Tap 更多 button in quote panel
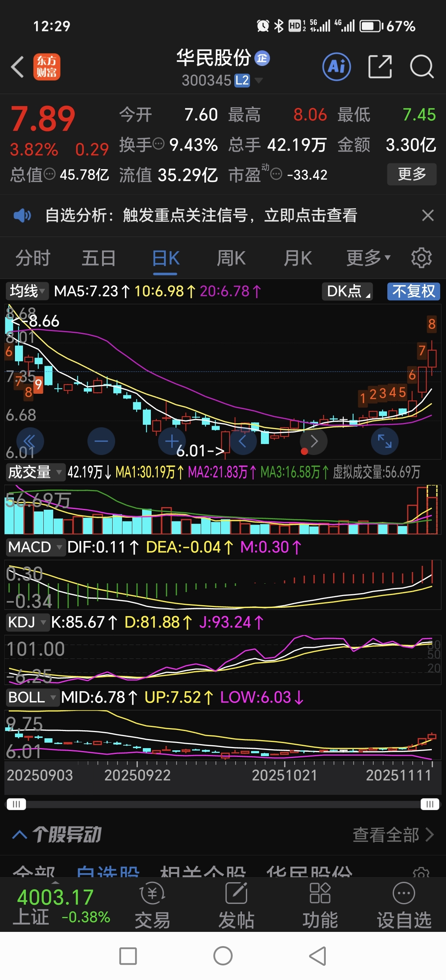 tap(412, 174)
